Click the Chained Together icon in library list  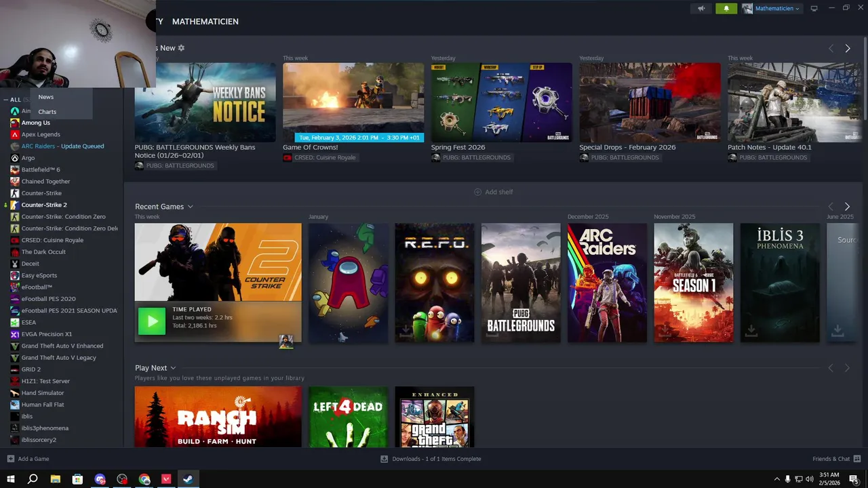click(x=14, y=181)
